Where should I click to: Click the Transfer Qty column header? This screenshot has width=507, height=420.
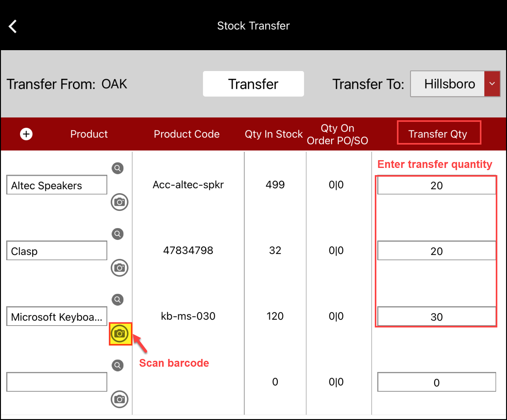[x=438, y=134]
